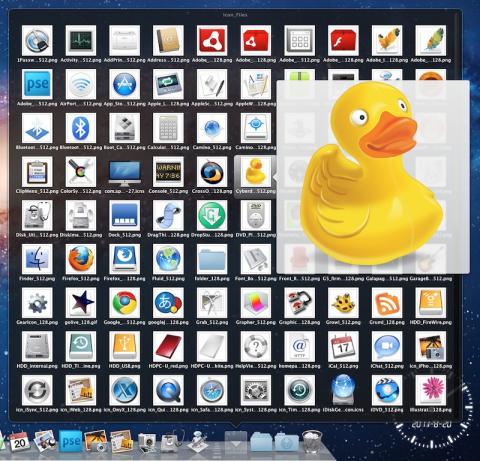Launch Disk Utility from the Dock
The height and width of the screenshot is (461, 480).
click(x=173, y=441)
